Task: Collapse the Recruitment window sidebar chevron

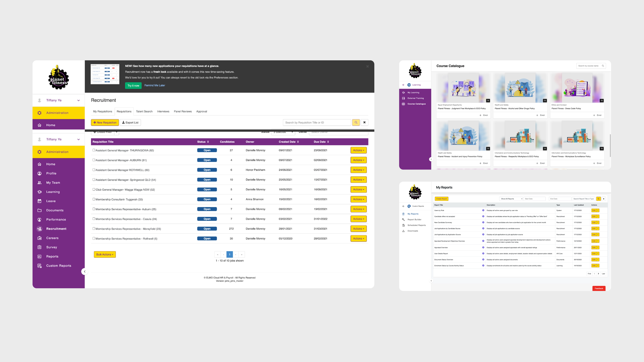Action: tap(85, 271)
